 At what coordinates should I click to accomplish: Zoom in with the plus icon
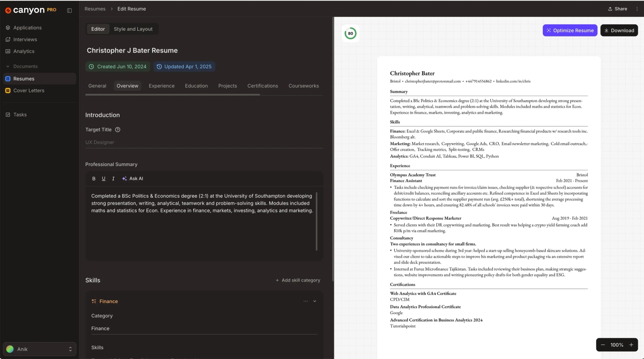(631, 345)
